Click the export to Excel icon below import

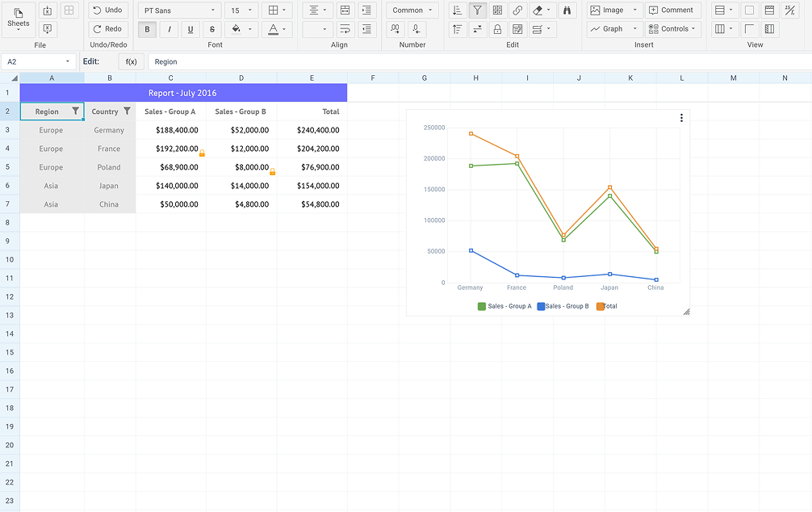pos(47,29)
